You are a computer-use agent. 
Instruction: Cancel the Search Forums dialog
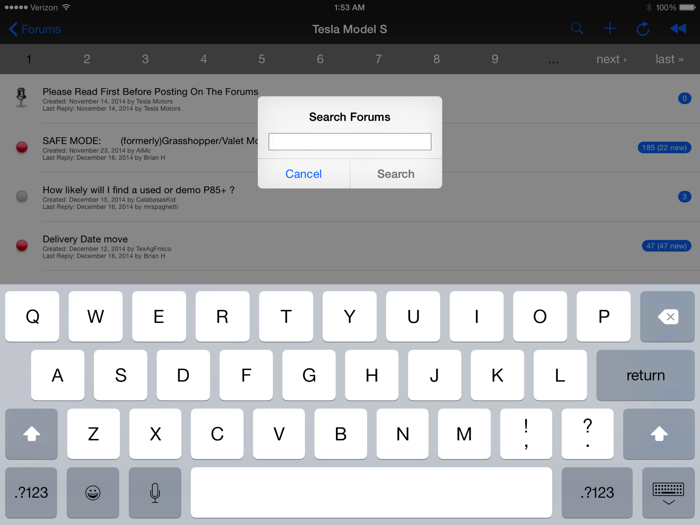click(304, 174)
